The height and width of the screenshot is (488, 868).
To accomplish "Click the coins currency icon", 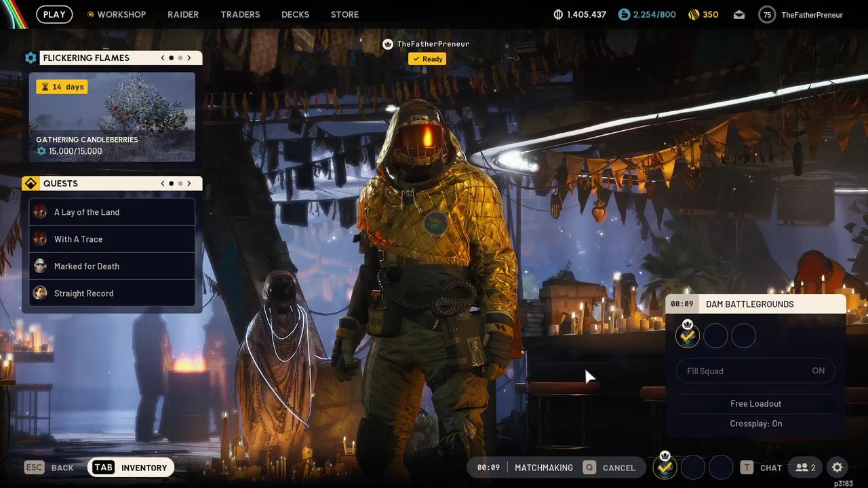I will click(x=559, y=14).
